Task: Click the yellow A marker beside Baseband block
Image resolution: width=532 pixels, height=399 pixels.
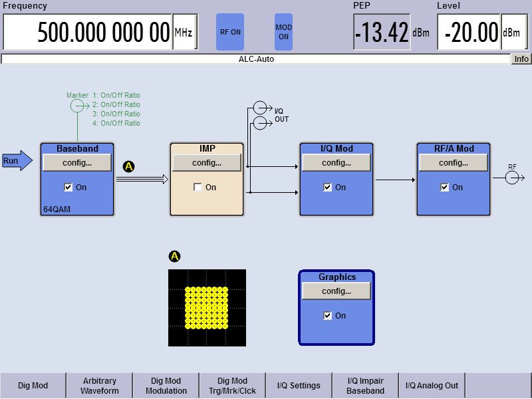Action: tap(128, 167)
